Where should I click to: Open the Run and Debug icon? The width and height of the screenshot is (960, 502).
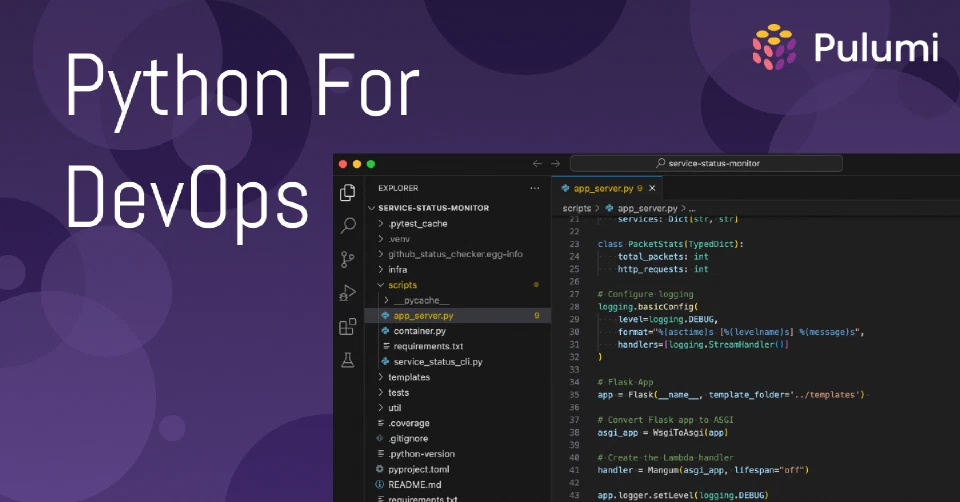(347, 293)
